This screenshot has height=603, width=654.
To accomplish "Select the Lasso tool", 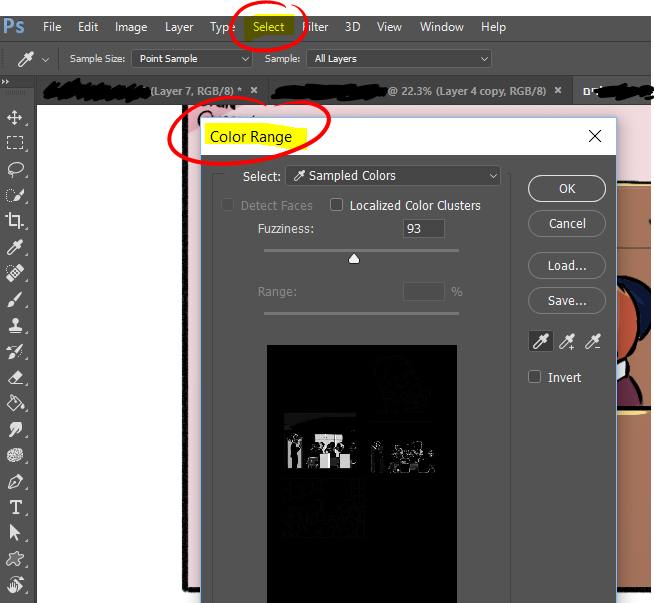I will tap(16, 169).
